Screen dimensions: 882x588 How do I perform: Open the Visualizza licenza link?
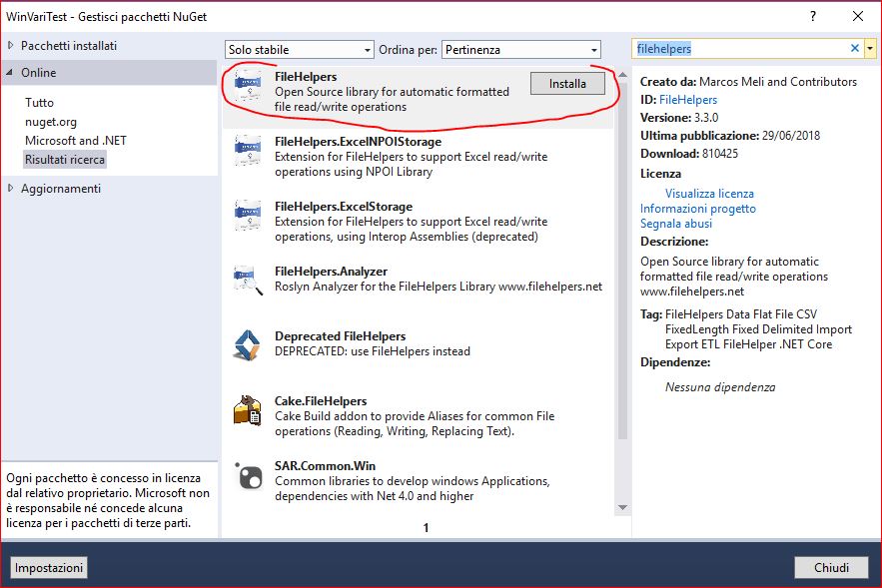pyautogui.click(x=709, y=194)
